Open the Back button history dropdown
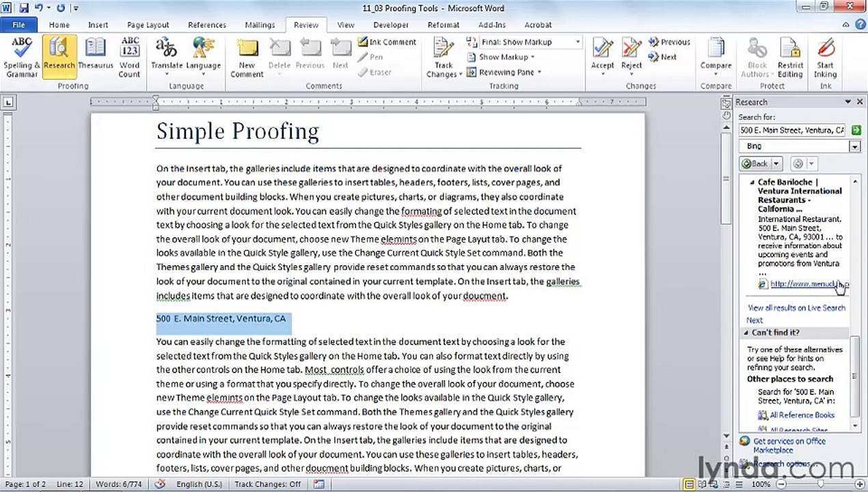Image resolution: width=868 pixels, height=492 pixels. click(x=776, y=163)
